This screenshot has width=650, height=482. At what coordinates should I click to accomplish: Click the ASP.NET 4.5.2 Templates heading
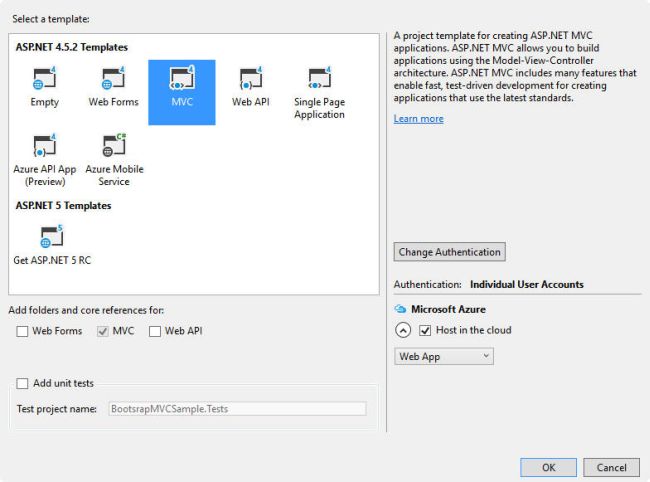[72, 47]
